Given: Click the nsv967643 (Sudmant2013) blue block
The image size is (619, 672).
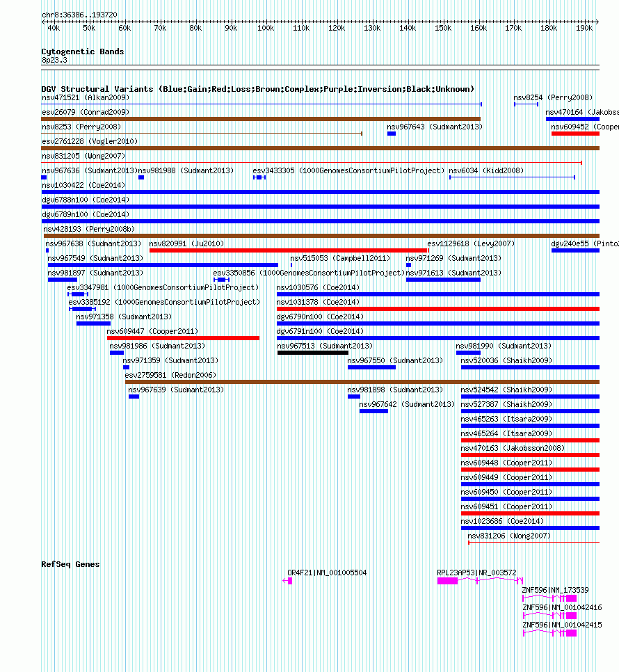Looking at the screenshot, I should pos(392,134).
